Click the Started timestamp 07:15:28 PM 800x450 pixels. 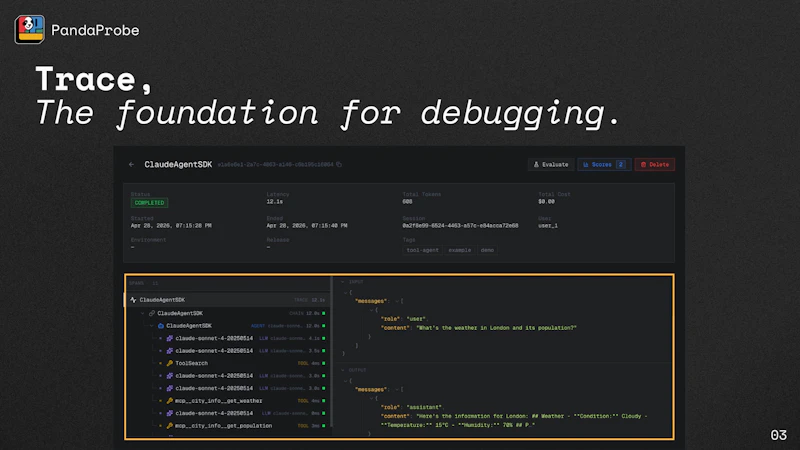click(x=171, y=226)
